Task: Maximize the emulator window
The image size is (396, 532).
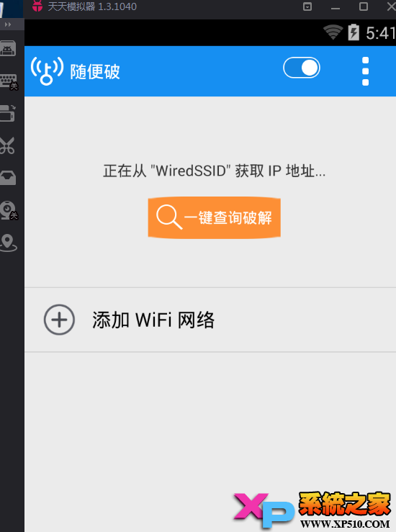Action: 364,6
